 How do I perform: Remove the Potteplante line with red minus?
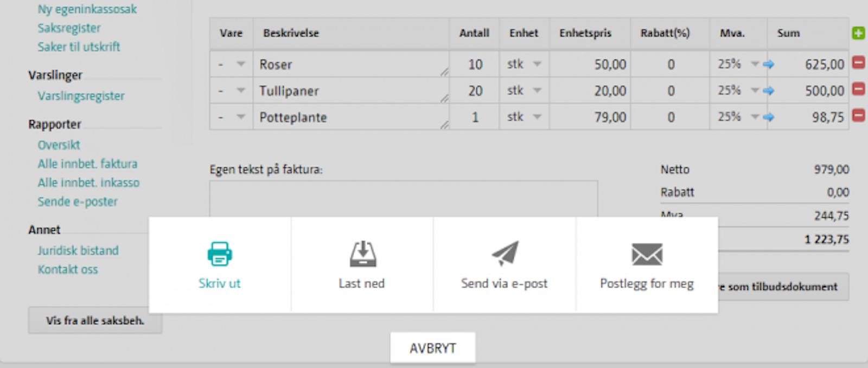(x=858, y=115)
